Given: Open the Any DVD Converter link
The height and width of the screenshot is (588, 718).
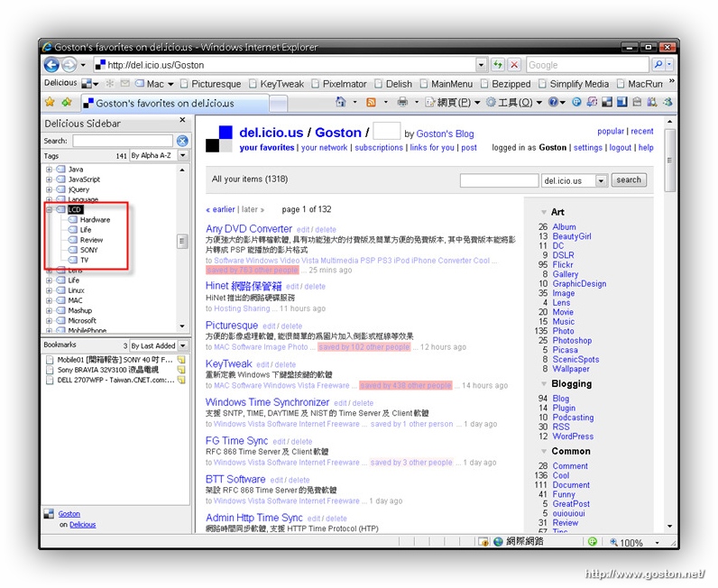Looking at the screenshot, I should [249, 229].
